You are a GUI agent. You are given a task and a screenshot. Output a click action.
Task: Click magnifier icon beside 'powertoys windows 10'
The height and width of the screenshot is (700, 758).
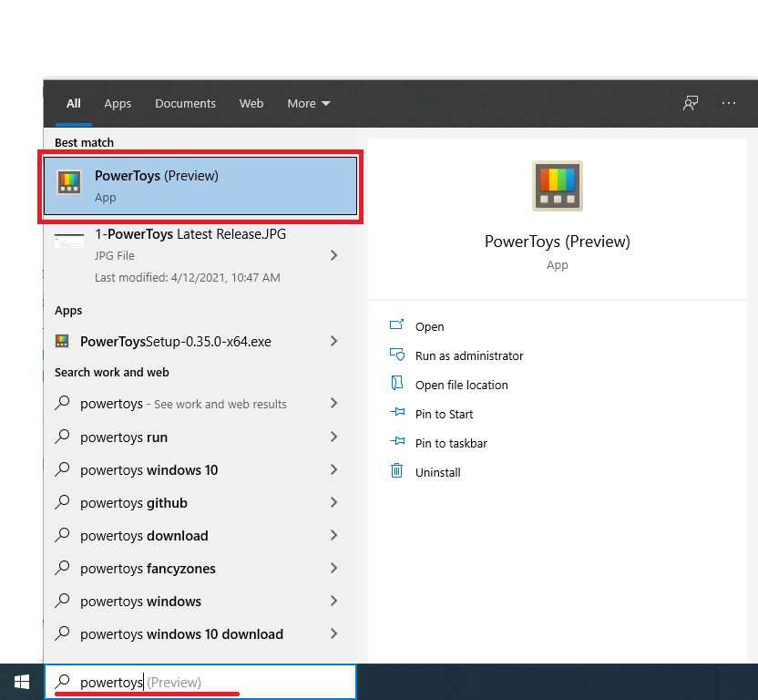[62, 469]
